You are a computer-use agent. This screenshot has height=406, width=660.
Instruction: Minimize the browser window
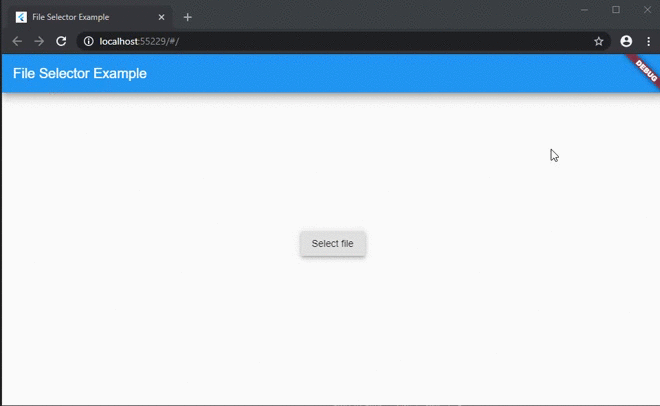(585, 9)
